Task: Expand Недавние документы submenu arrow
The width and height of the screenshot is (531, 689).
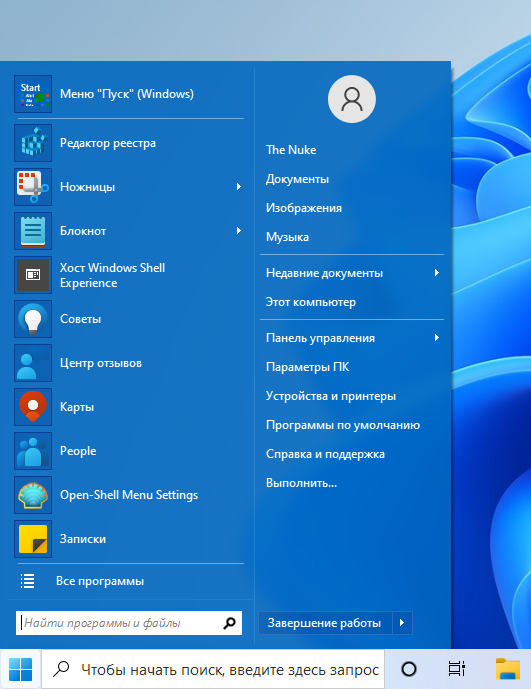Action: coord(436,273)
